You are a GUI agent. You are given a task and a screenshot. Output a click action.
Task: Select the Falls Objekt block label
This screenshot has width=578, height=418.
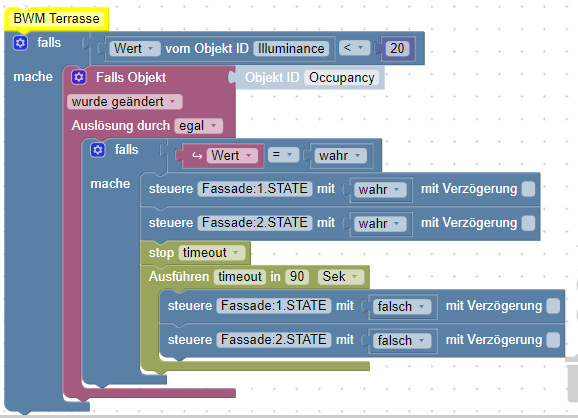click(131, 77)
